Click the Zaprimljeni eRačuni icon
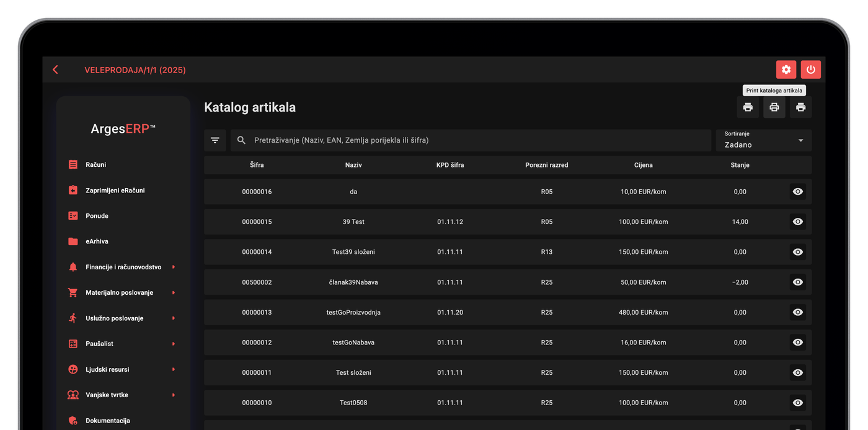Image resolution: width=868 pixels, height=430 pixels. pyautogui.click(x=73, y=190)
